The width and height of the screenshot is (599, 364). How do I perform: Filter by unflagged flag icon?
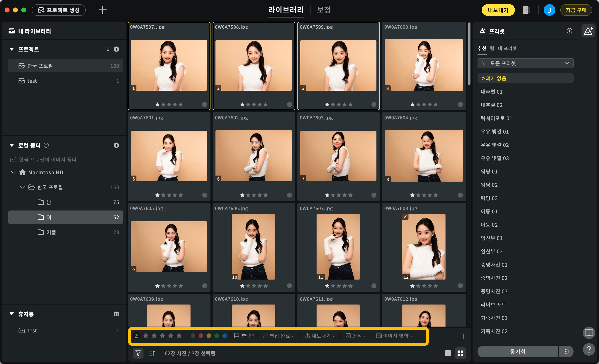[x=236, y=336]
